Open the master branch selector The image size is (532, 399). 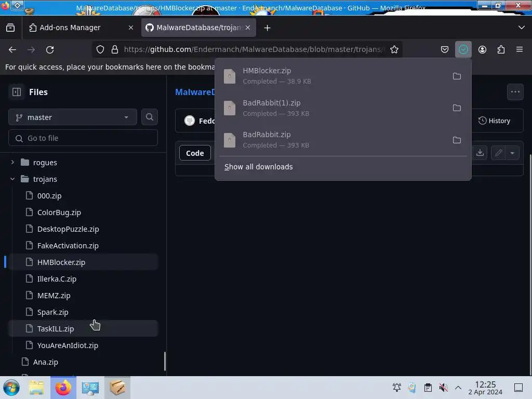pos(73,117)
